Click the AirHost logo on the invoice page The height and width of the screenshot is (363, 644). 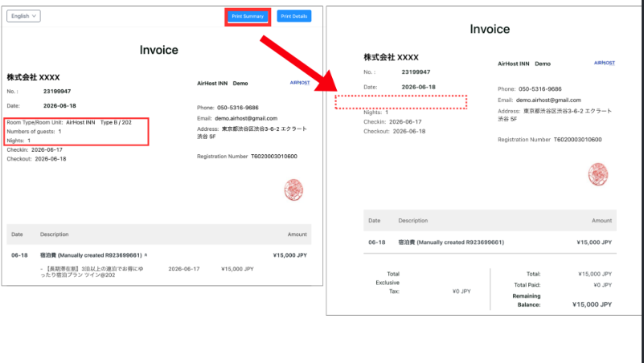(x=300, y=83)
